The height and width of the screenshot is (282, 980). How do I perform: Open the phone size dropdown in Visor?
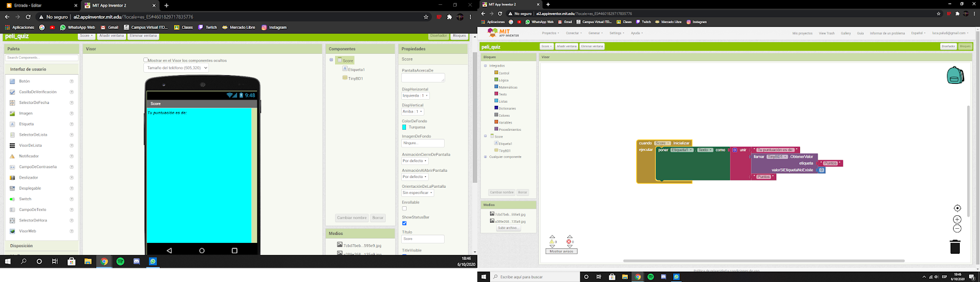[x=176, y=68]
